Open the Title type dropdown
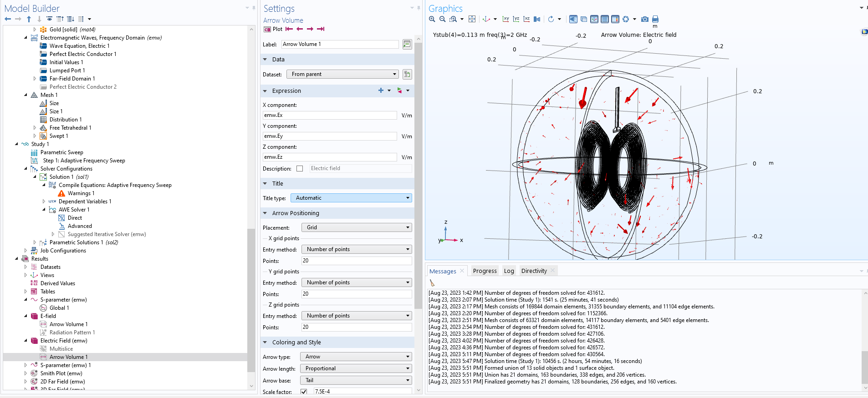Viewport: 868px width, 398px height. [351, 198]
